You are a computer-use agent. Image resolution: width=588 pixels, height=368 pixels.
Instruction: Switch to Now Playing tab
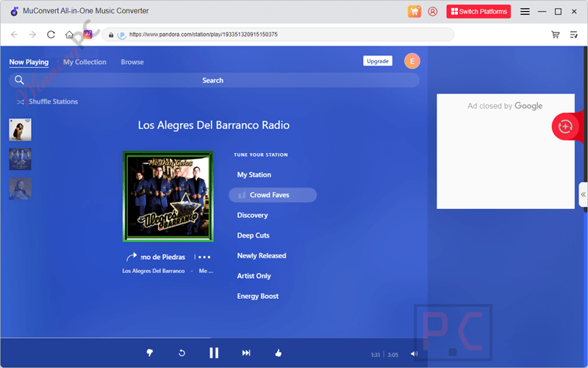pyautogui.click(x=29, y=62)
